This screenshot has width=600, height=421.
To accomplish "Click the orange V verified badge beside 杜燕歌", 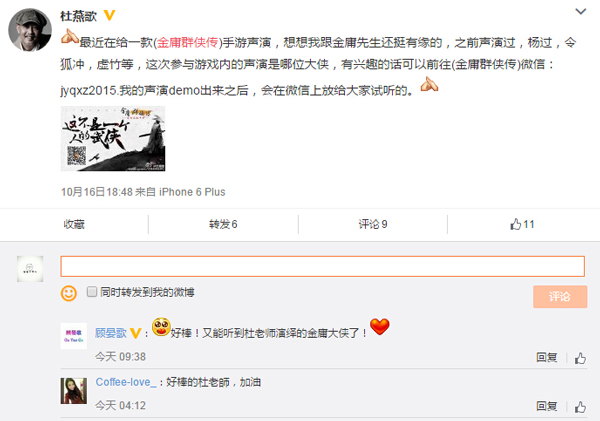I will 109,15.
